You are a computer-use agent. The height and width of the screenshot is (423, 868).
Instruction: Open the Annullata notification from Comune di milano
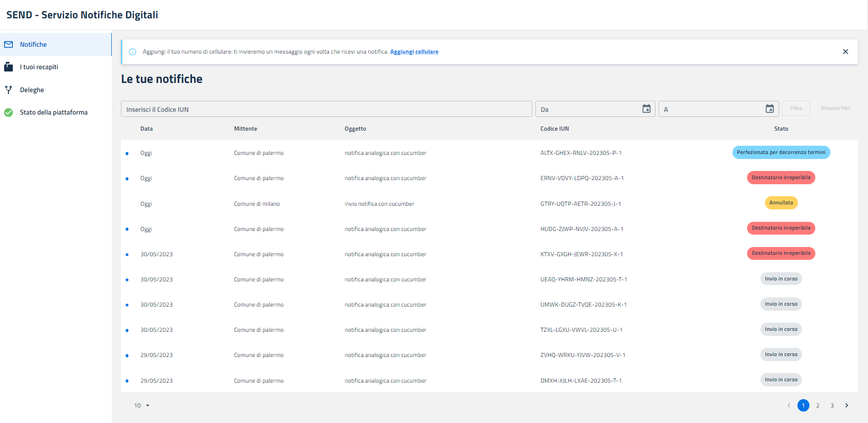click(x=379, y=204)
